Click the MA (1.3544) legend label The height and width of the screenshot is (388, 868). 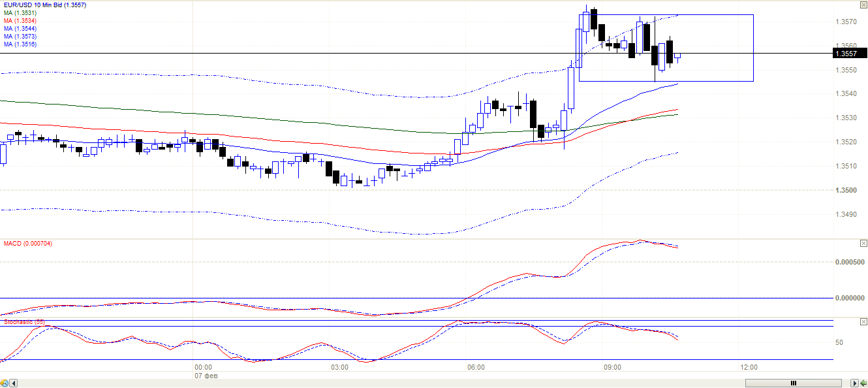pos(20,29)
